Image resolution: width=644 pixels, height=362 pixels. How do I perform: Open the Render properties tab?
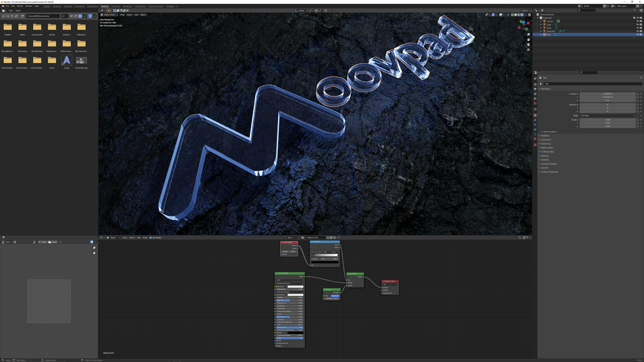[x=535, y=84]
